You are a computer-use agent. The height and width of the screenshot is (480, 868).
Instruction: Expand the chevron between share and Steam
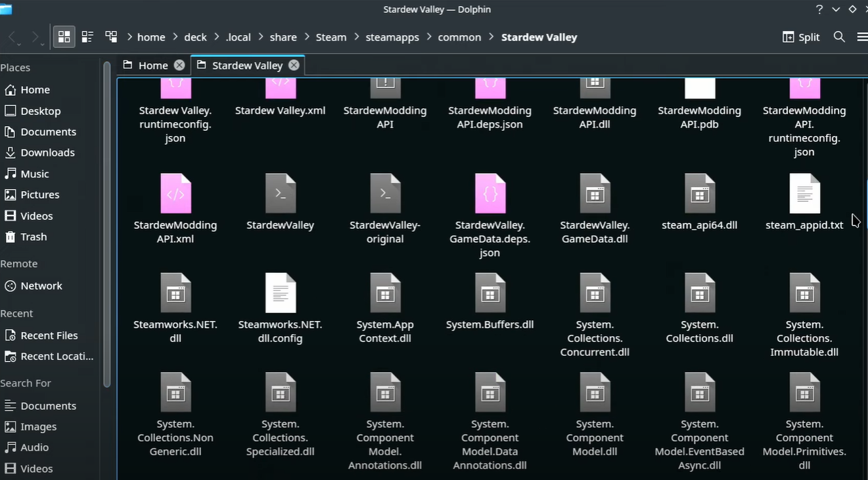coord(307,37)
